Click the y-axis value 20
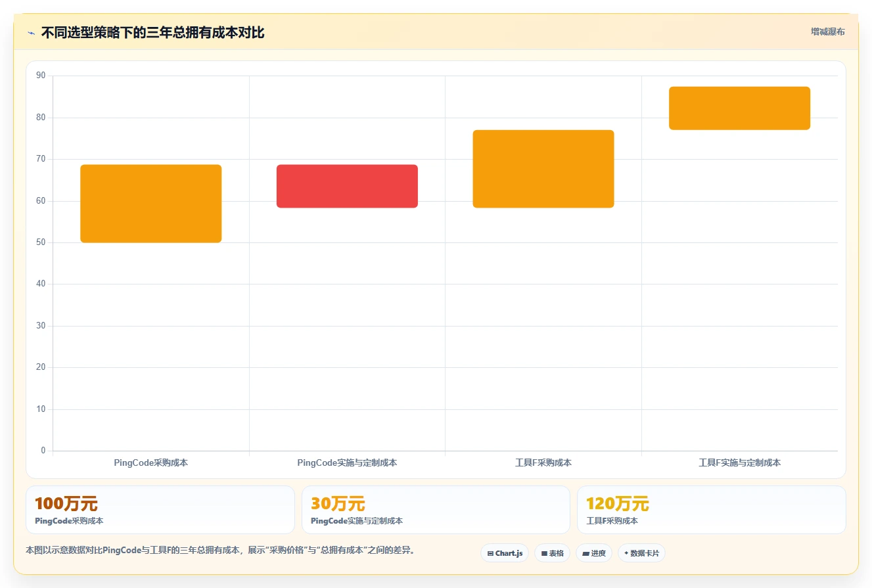The width and height of the screenshot is (872, 588). [x=41, y=367]
